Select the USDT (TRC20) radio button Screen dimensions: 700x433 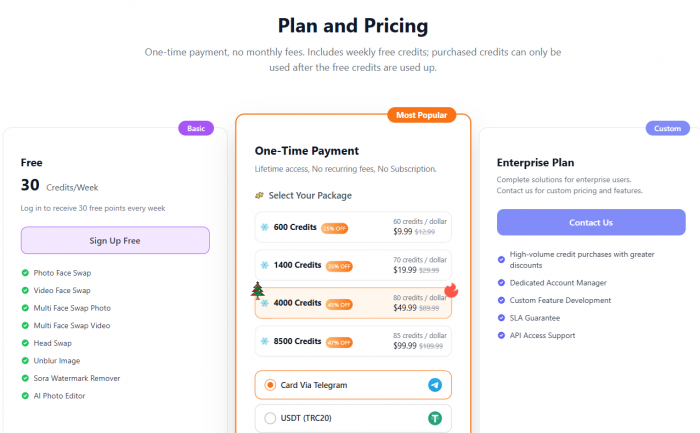click(x=270, y=418)
